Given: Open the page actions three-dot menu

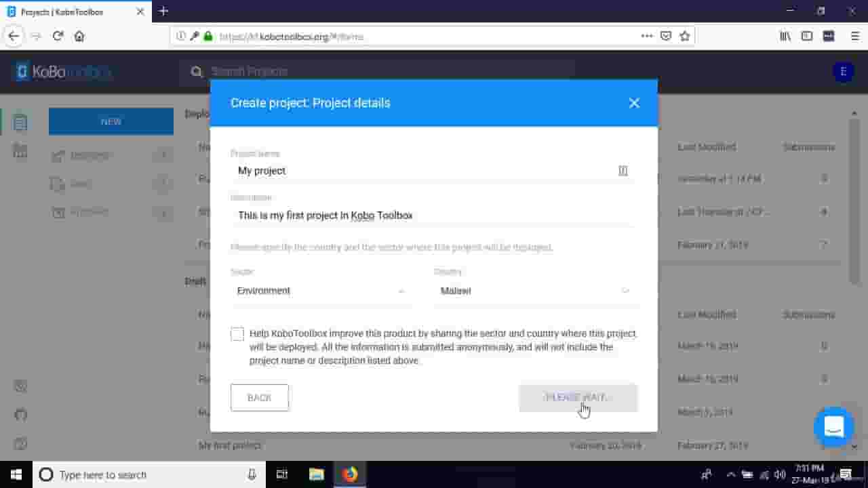Looking at the screenshot, I should coord(646,36).
